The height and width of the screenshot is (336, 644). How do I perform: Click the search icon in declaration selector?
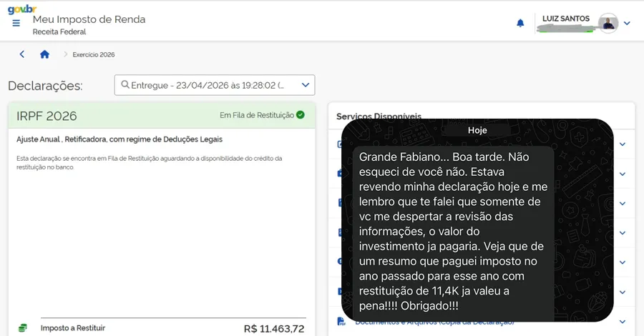(x=125, y=84)
